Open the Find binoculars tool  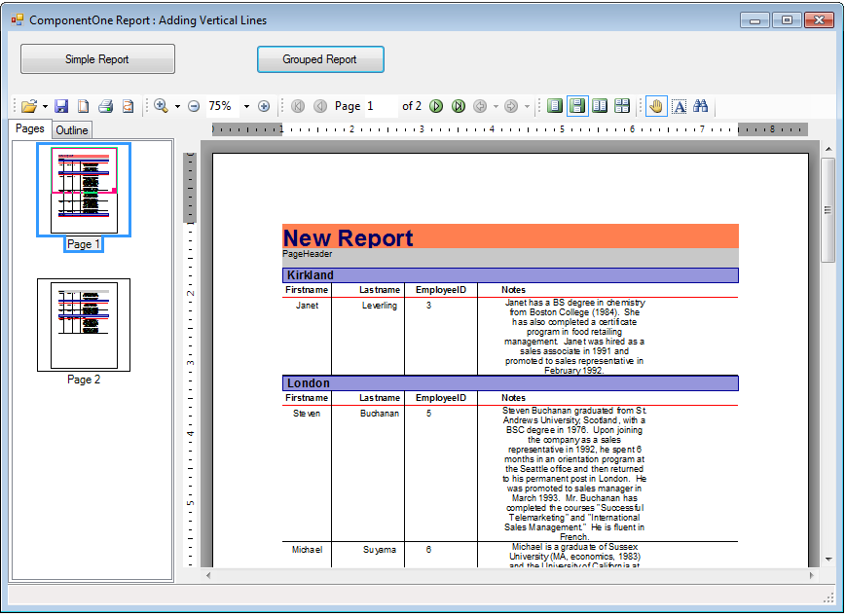(700, 106)
